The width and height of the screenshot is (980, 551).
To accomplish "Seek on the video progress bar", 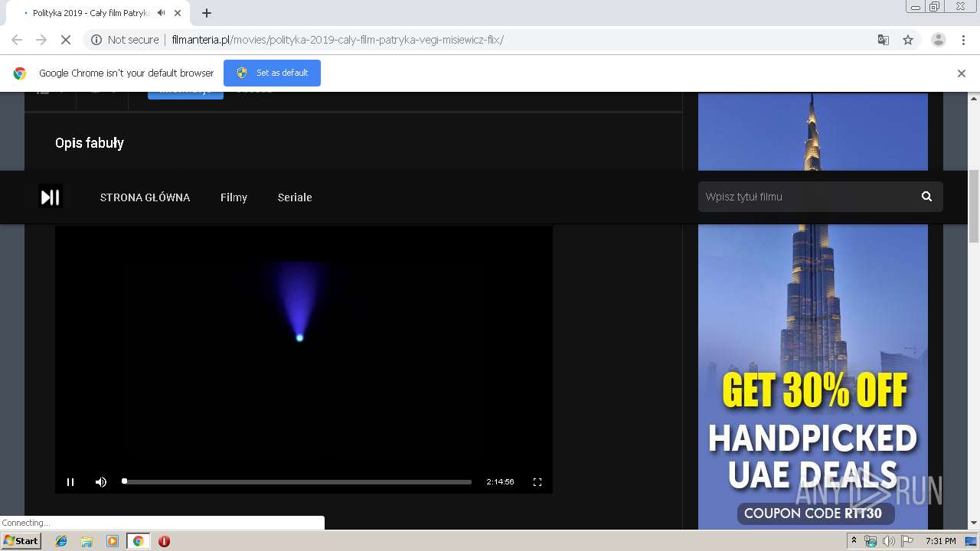I will pyautogui.click(x=297, y=482).
